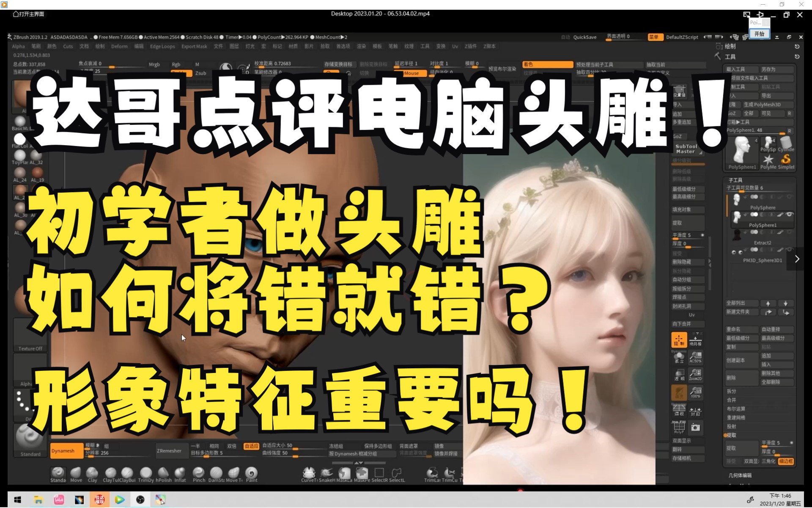
Task: Select the TrimLasso brush
Action: 432,474
